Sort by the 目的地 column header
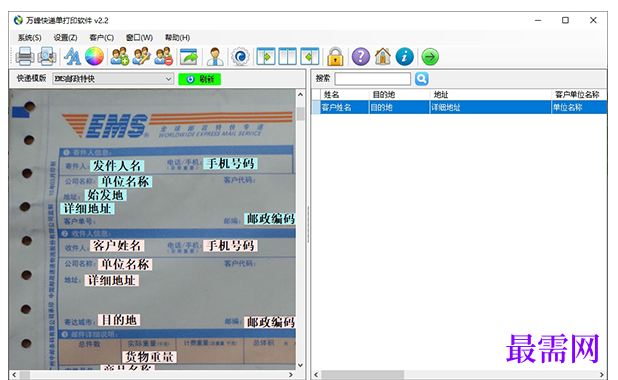This screenshot has height=380, width=618. 400,95
